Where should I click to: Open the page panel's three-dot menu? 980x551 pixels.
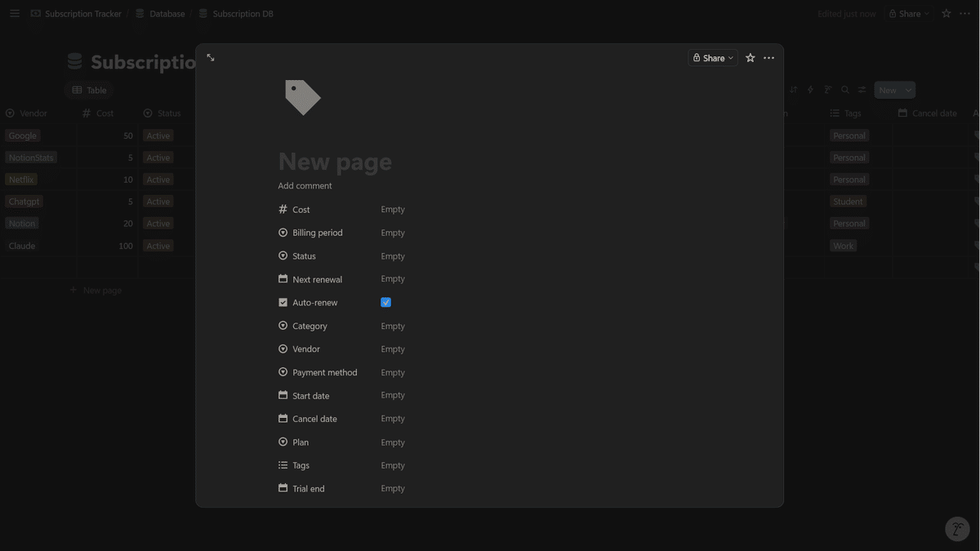point(768,58)
